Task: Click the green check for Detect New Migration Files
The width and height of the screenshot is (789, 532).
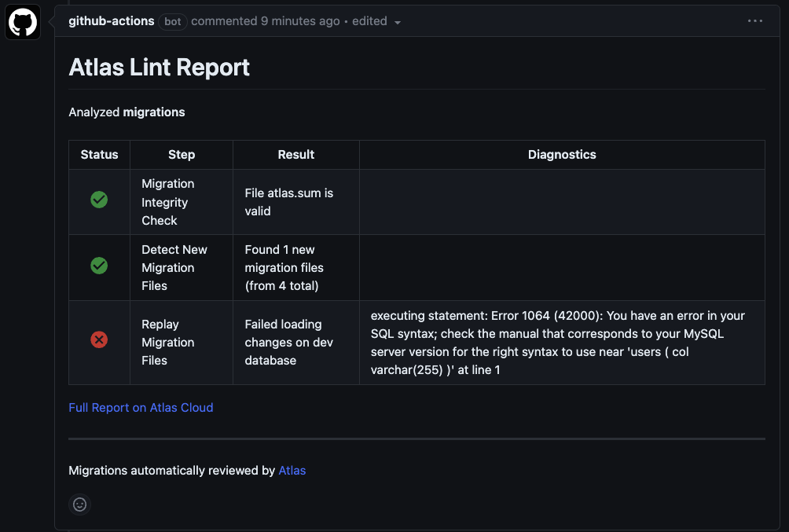Action: pyautogui.click(x=99, y=266)
